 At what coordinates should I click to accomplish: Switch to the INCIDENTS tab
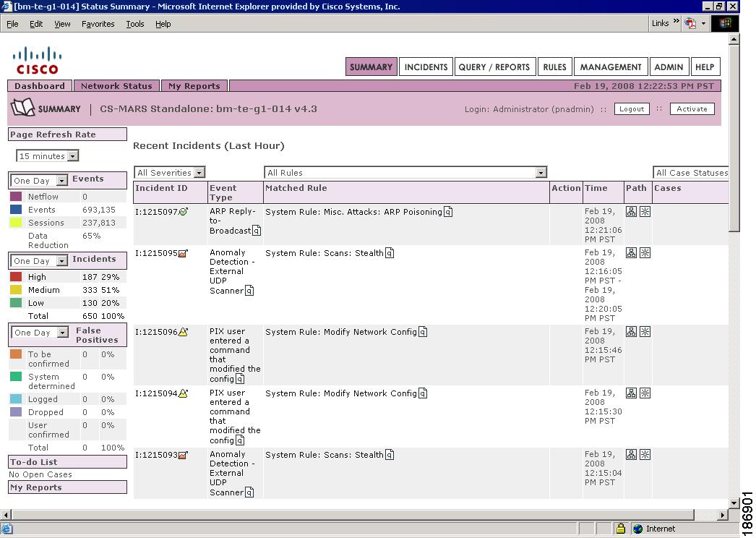pyautogui.click(x=426, y=67)
